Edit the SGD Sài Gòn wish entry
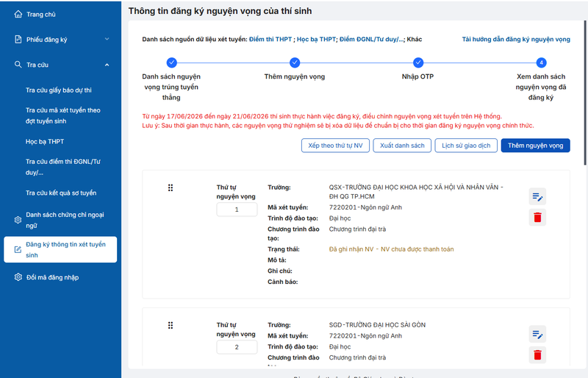This screenshot has height=378, width=588. coord(537,334)
